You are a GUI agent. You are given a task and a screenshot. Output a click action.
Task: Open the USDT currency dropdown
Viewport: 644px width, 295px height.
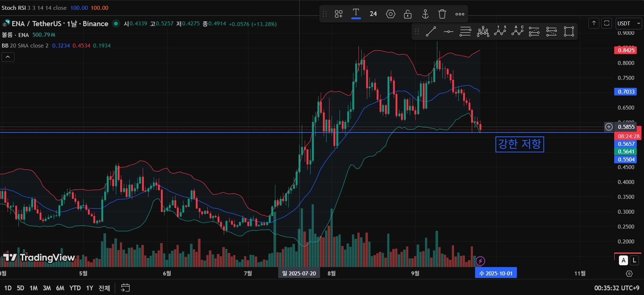(x=629, y=23)
